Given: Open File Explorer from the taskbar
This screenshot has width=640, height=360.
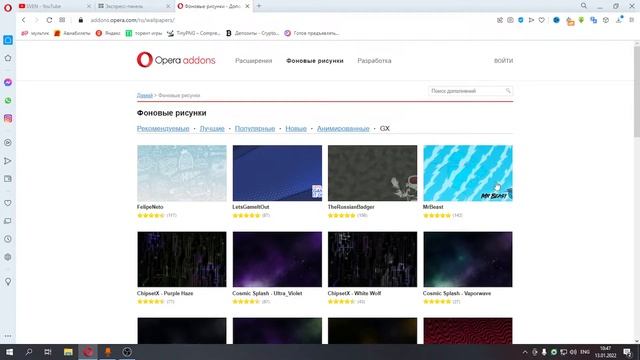Looking at the screenshot, I should (x=68, y=352).
